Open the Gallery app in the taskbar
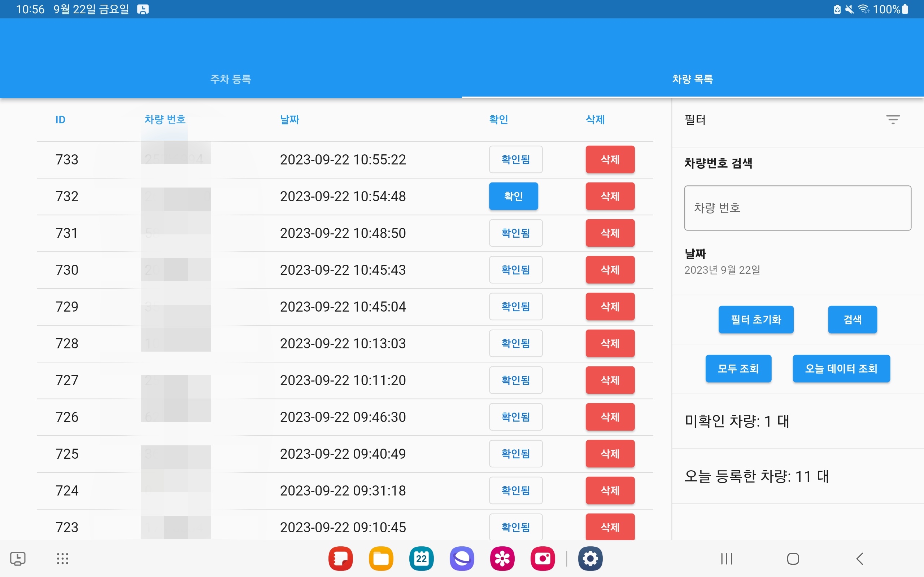This screenshot has height=577, width=924. pyautogui.click(x=503, y=558)
